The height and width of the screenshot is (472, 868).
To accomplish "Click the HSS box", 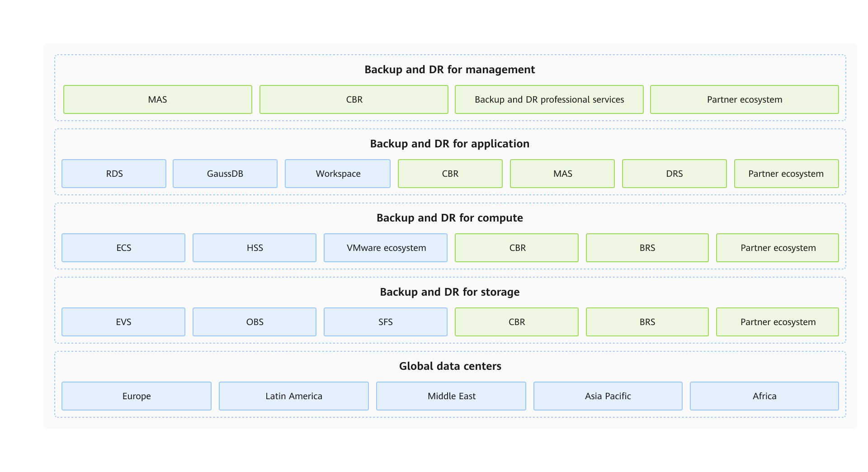I will pyautogui.click(x=255, y=248).
